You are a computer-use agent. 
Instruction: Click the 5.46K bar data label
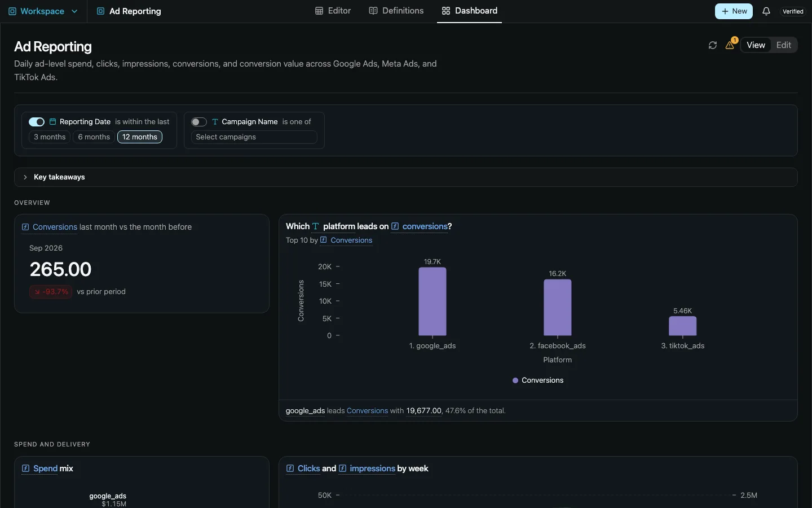pos(683,311)
